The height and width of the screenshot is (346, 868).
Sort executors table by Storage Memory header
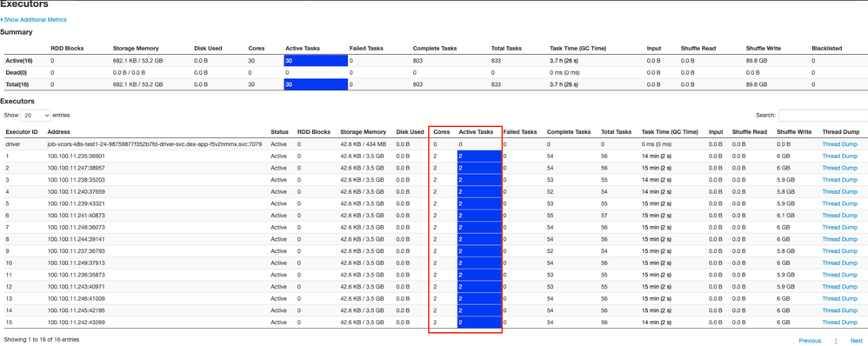[x=363, y=132]
